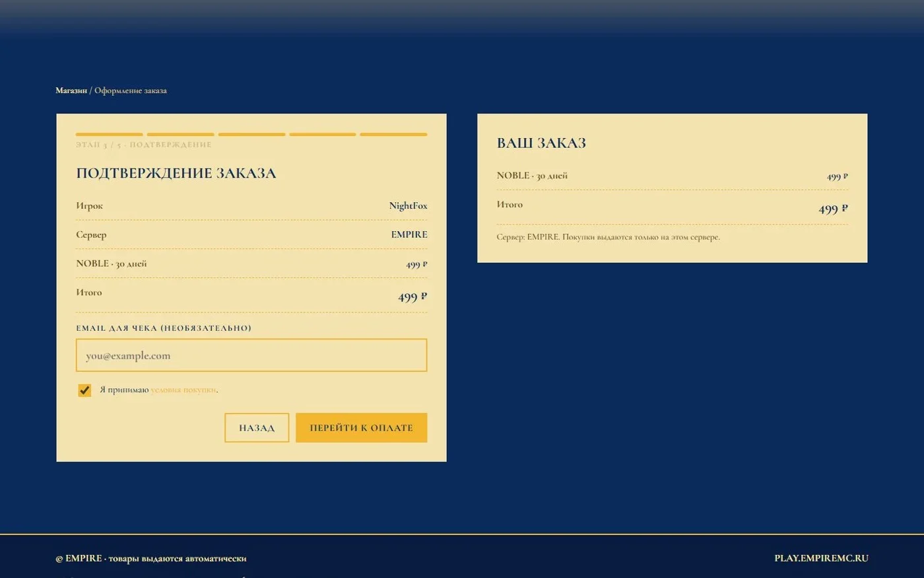Click the 'ПОДТВЕРЖДЕНИЕ ЗАКАЗА' heading

(176, 173)
